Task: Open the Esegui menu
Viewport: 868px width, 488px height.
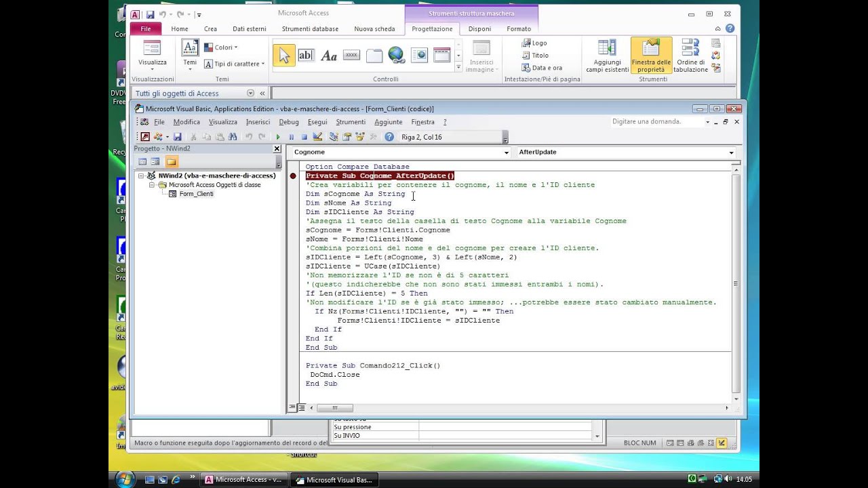Action: coord(317,122)
